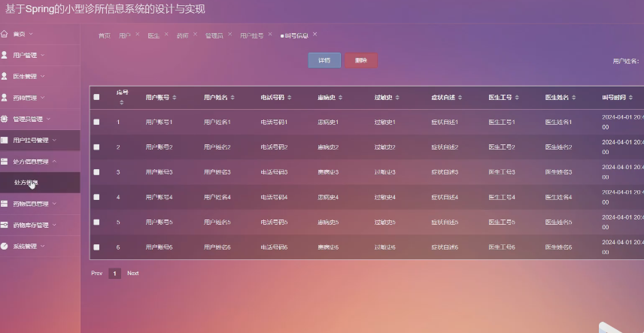The height and width of the screenshot is (333, 644).
Task: Click the round icon beside 系统管理
Action: tap(4, 246)
